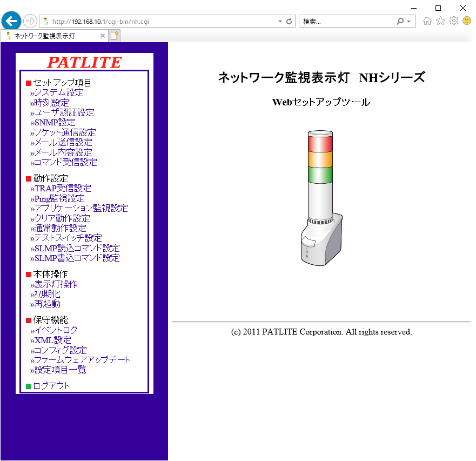
Task: Maximize the browser window
Action: click(x=438, y=8)
